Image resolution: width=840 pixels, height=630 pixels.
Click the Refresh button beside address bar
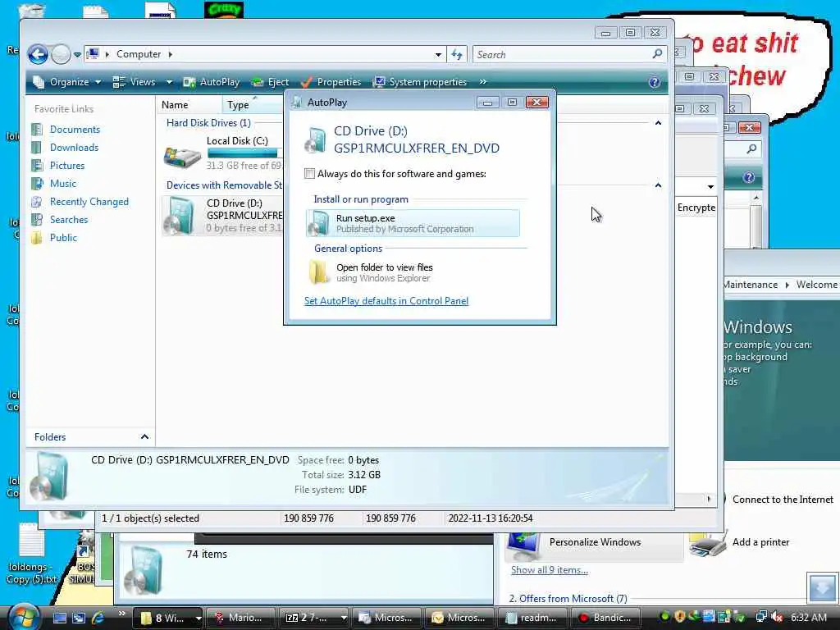[x=456, y=54]
